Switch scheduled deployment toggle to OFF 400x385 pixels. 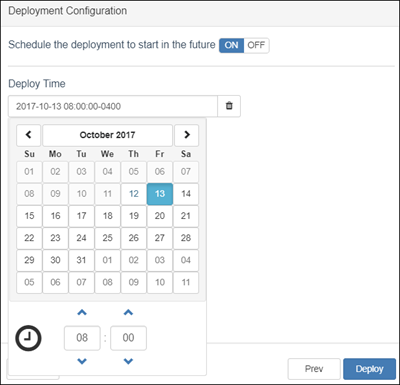pyautogui.click(x=256, y=45)
